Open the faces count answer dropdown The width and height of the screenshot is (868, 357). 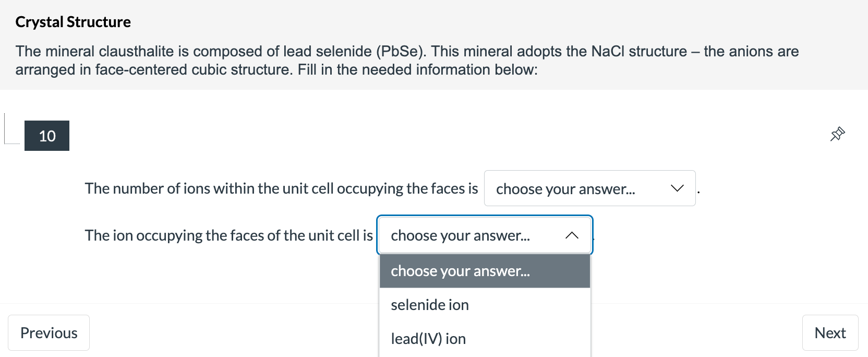pos(590,188)
